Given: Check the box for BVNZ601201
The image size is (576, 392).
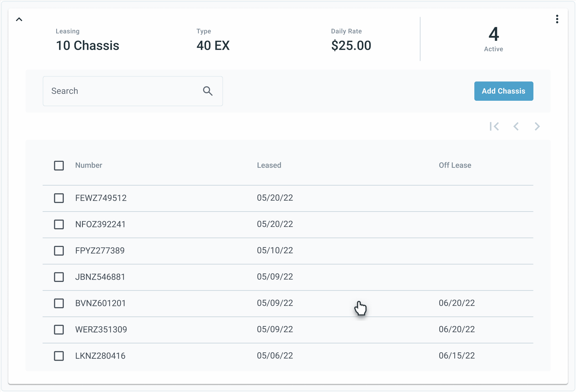Looking at the screenshot, I should (59, 303).
